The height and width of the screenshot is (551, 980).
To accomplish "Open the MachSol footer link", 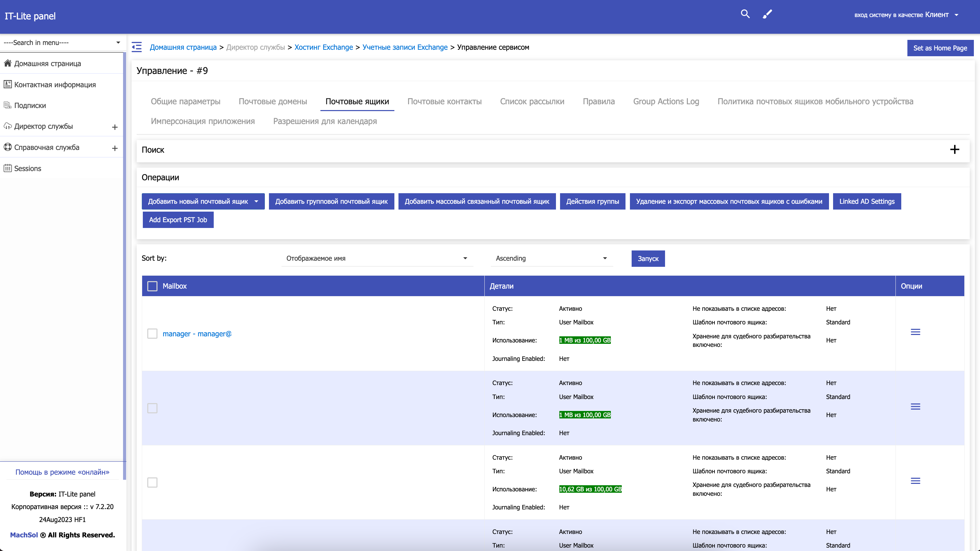I will pyautogui.click(x=24, y=535).
